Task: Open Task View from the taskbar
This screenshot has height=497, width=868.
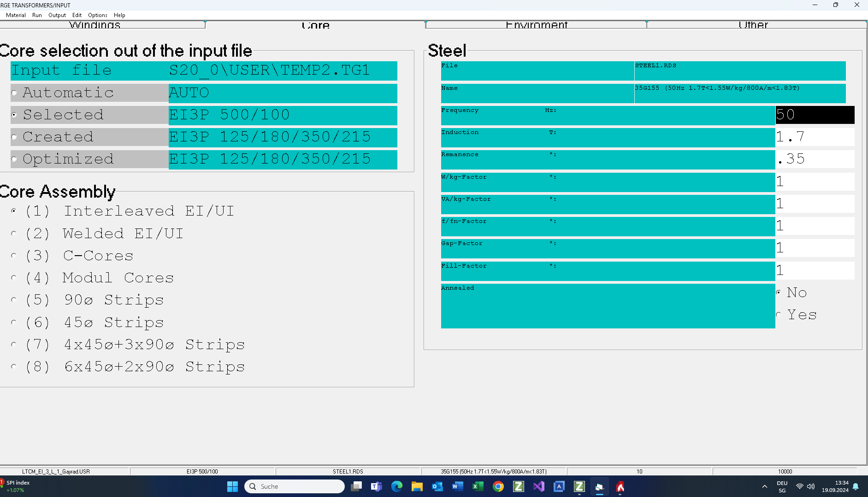Action: pos(356,486)
